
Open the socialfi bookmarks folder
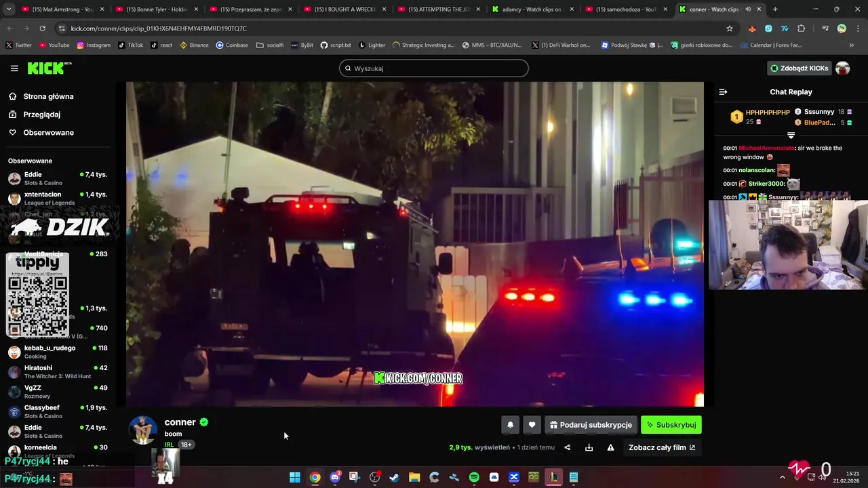click(x=270, y=45)
